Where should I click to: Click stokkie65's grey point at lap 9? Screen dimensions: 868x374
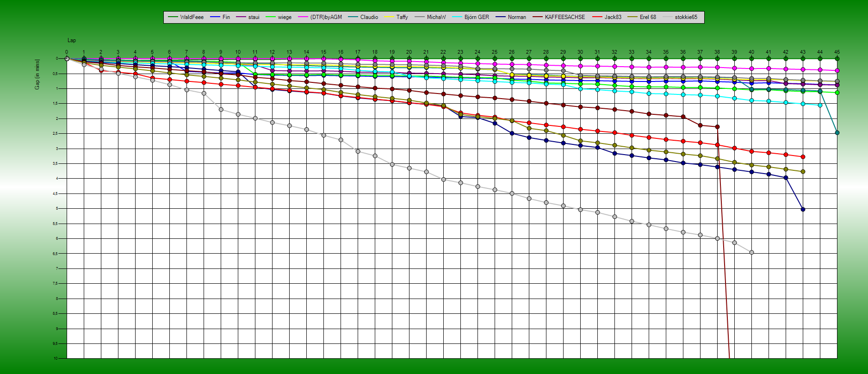(221, 110)
